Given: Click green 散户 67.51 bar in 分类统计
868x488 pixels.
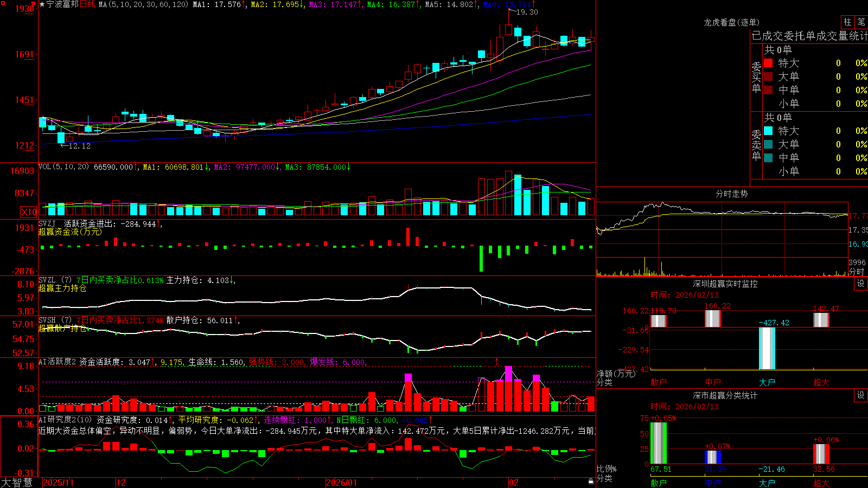Looking at the screenshot, I should [x=659, y=443].
